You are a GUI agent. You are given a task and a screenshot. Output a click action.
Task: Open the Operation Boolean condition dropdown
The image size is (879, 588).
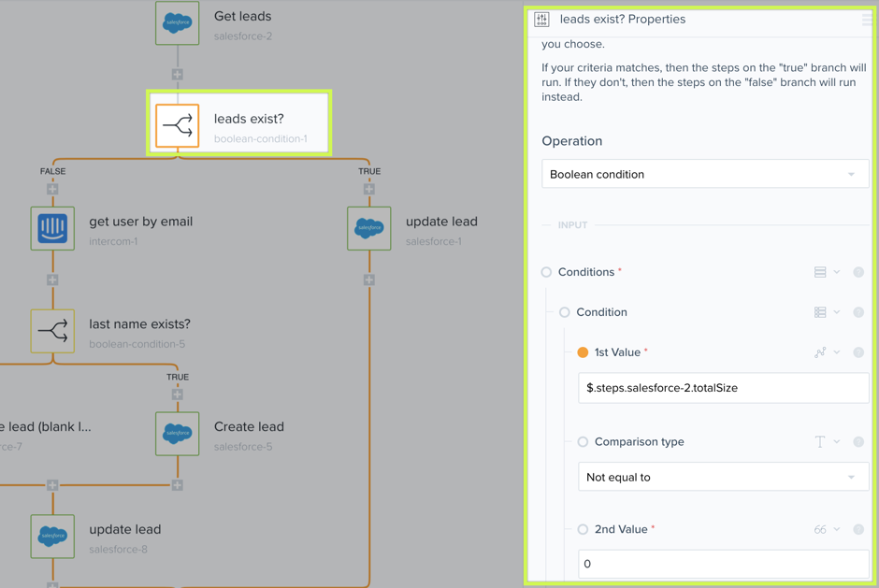(705, 174)
